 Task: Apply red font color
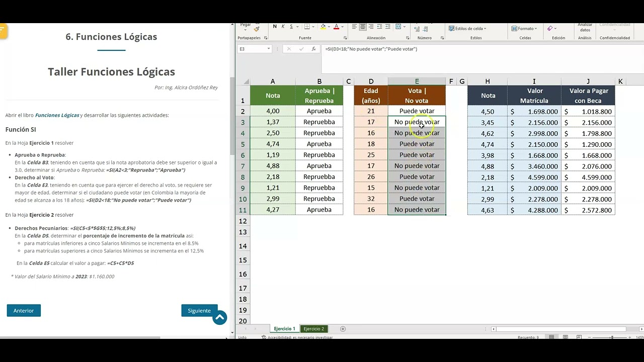point(336,27)
